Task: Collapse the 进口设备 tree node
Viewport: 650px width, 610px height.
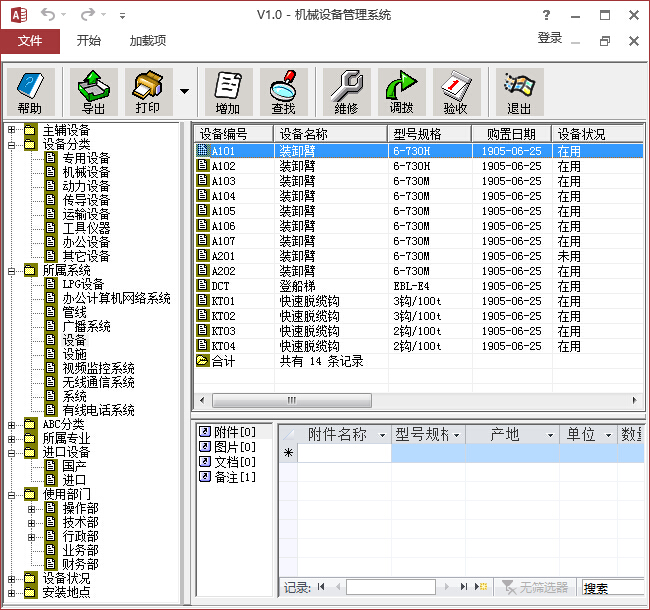Action: (12, 453)
